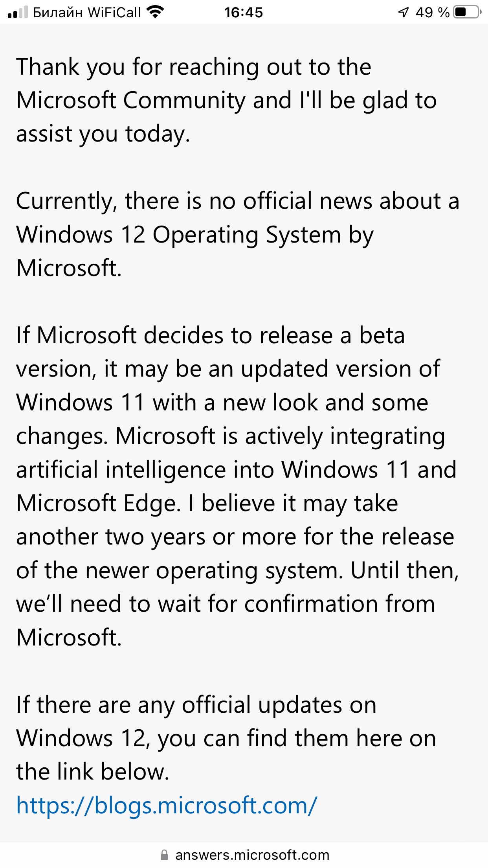Screen dimensions: 488x868
Task: Tap the location services arrow icon
Action: point(404,13)
